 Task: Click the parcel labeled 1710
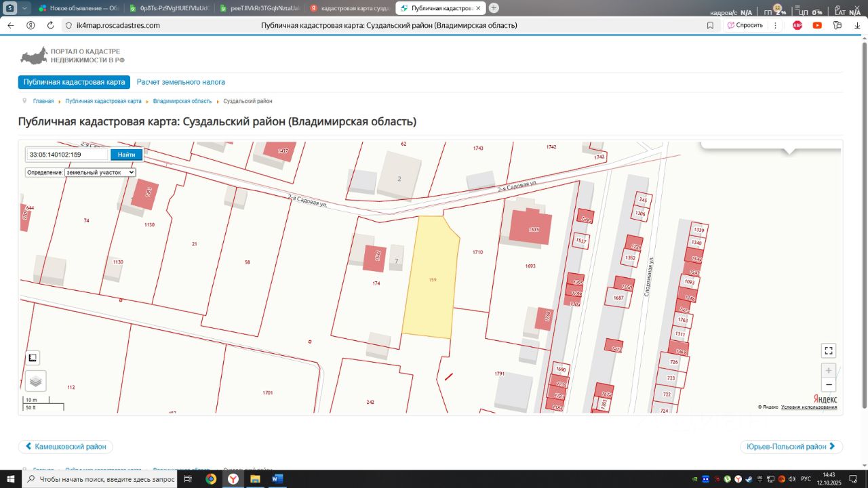477,252
